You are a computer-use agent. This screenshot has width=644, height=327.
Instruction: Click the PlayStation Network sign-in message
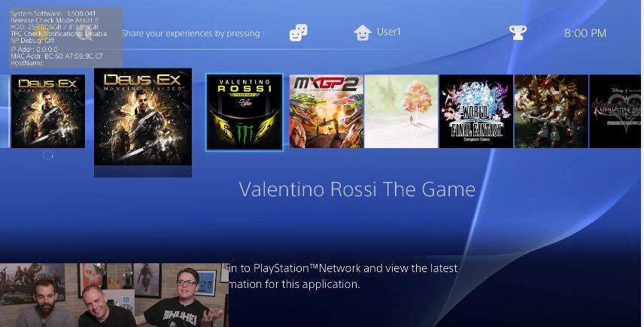click(343, 276)
